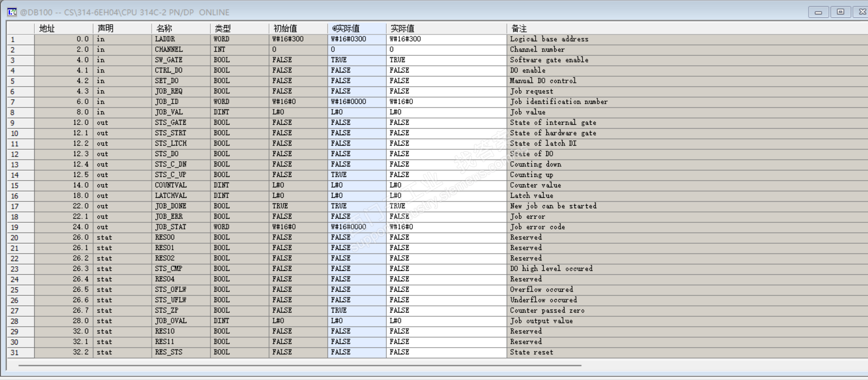Select the JOB_STAT name cell
The height and width of the screenshot is (380, 868).
click(x=181, y=227)
